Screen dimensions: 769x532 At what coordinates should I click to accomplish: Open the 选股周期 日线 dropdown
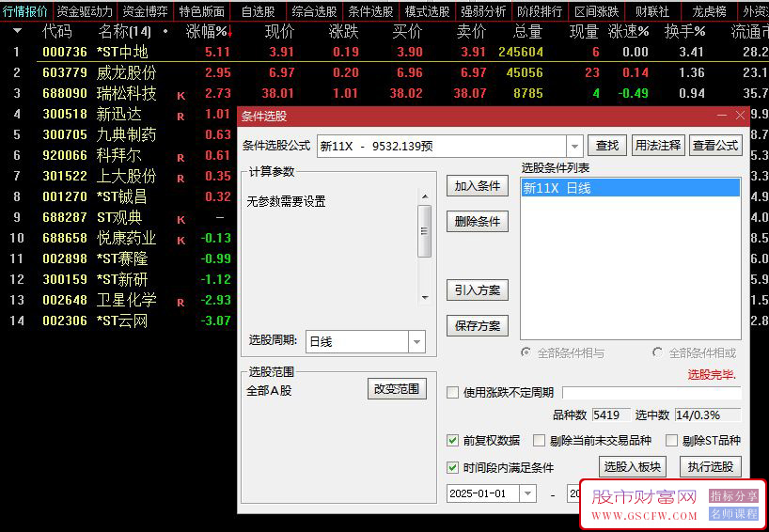tap(416, 342)
